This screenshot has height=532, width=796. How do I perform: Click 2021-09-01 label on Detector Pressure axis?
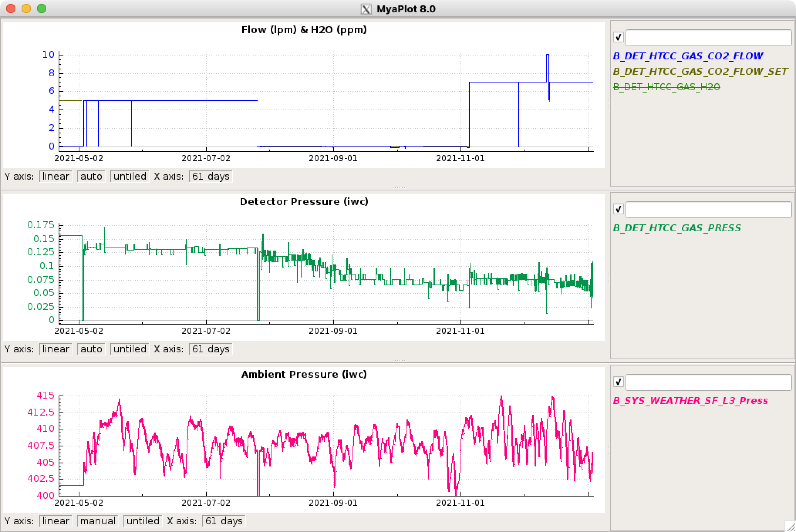click(333, 331)
